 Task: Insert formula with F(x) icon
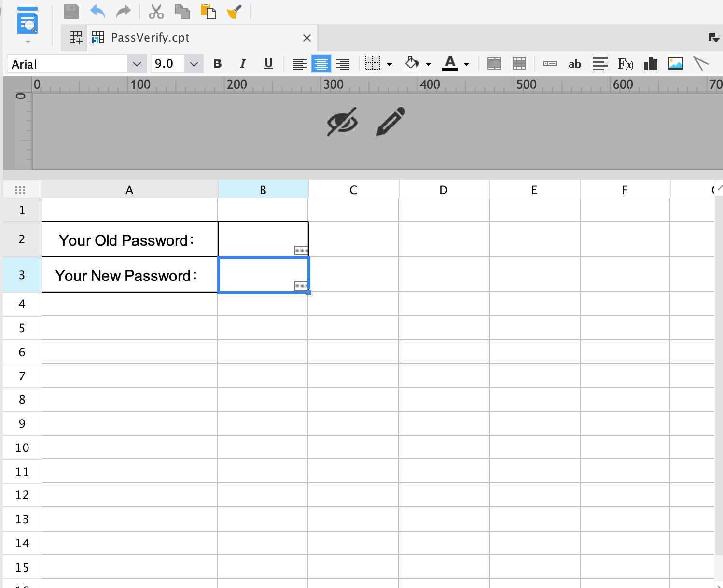[x=626, y=63]
